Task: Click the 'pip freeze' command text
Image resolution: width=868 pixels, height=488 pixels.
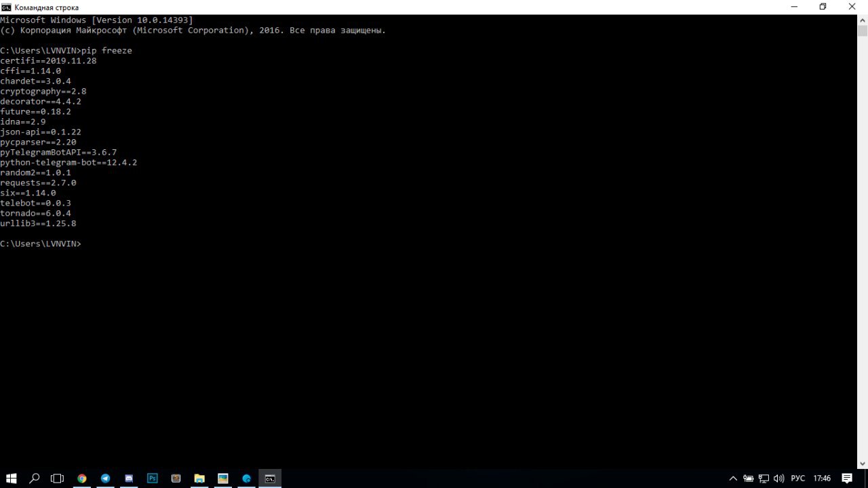Action: [106, 51]
